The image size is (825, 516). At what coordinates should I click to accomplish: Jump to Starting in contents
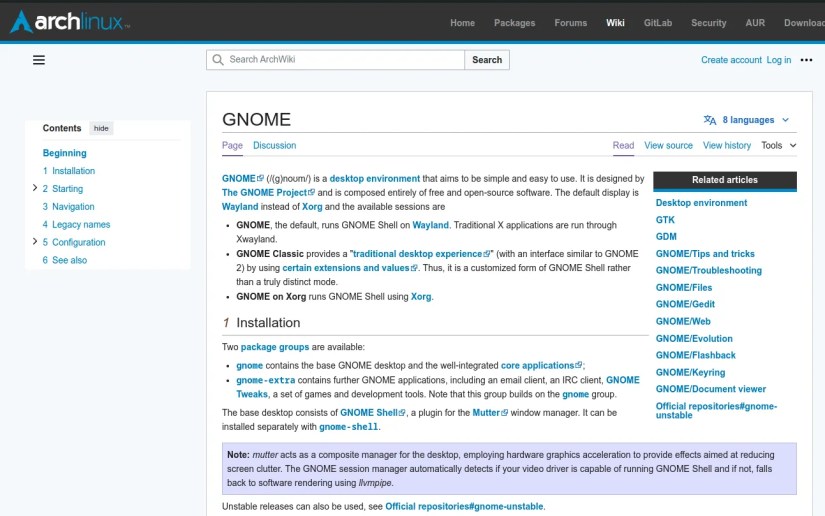(63, 189)
